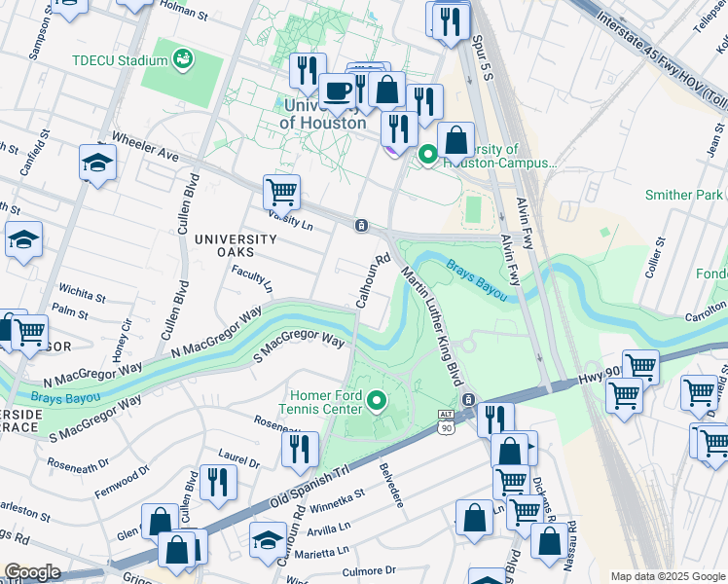Select the shopping bag marker left of Dickens Rd carts
The width and height of the screenshot is (728, 584).
pos(474,518)
